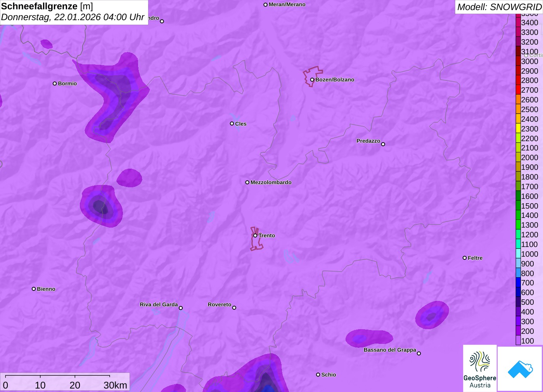Click the "3400" legend value
Screen dimensions: 543x392
(530, 22)
